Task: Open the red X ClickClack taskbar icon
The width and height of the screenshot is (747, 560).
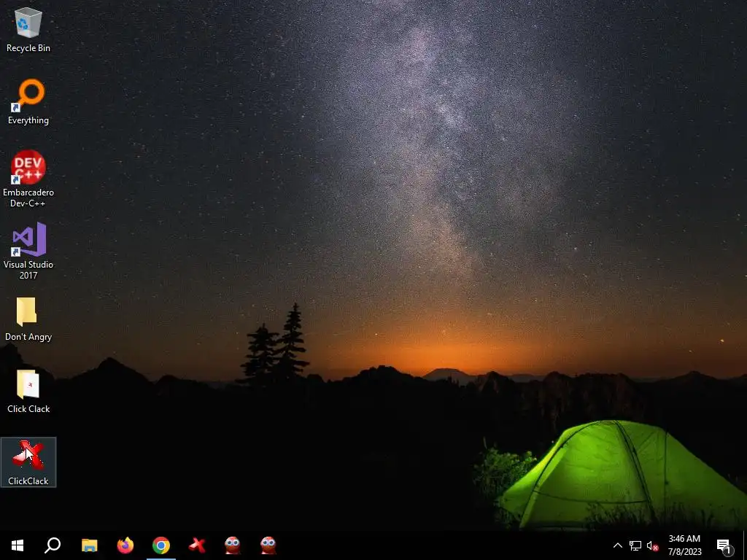Action: coord(197,545)
